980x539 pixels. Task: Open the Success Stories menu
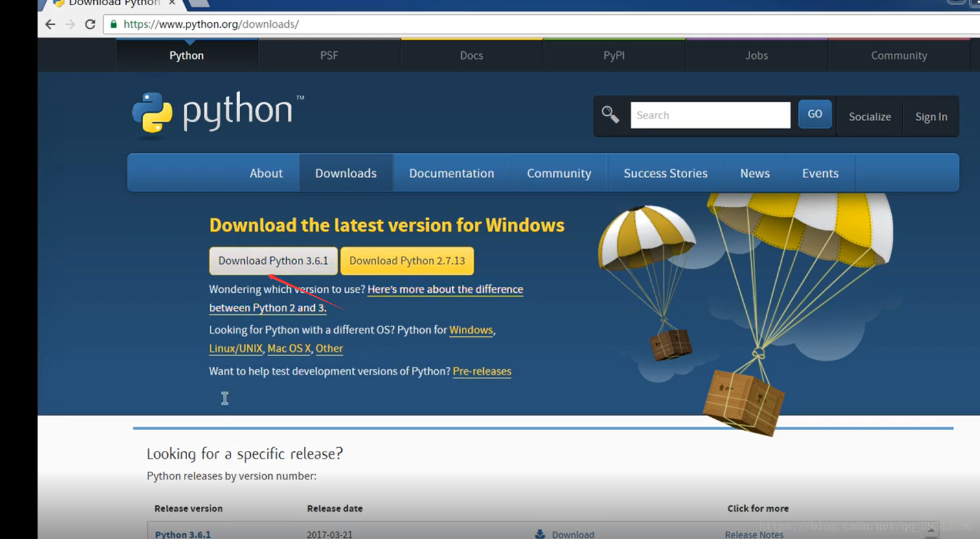665,173
